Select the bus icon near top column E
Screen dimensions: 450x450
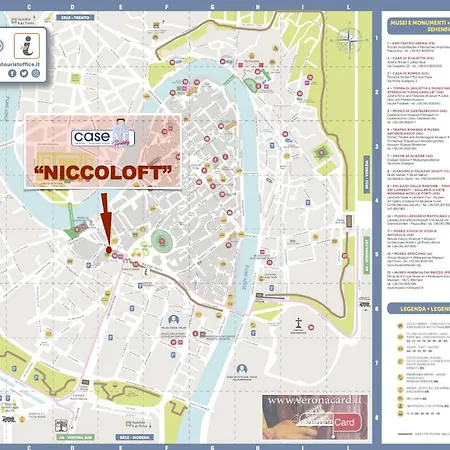156,25
